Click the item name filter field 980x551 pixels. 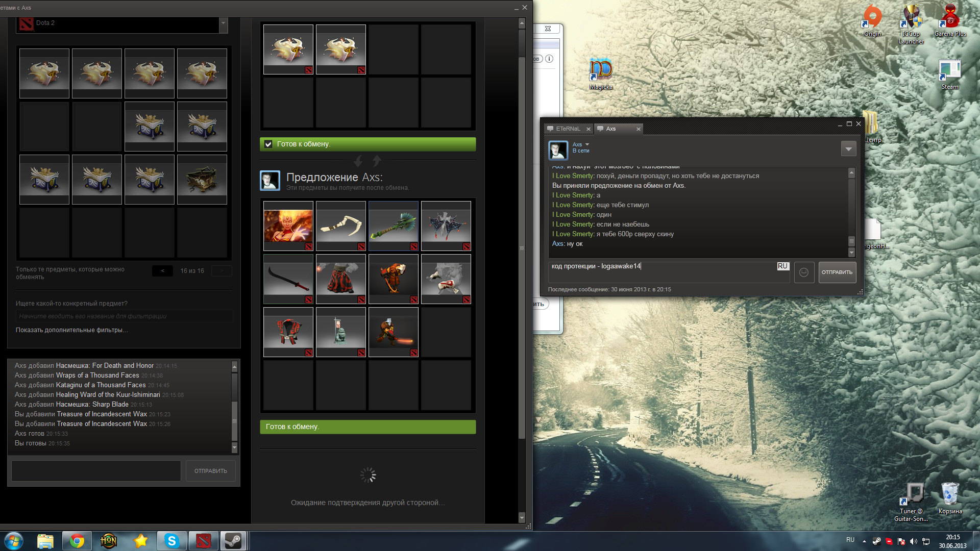124,316
